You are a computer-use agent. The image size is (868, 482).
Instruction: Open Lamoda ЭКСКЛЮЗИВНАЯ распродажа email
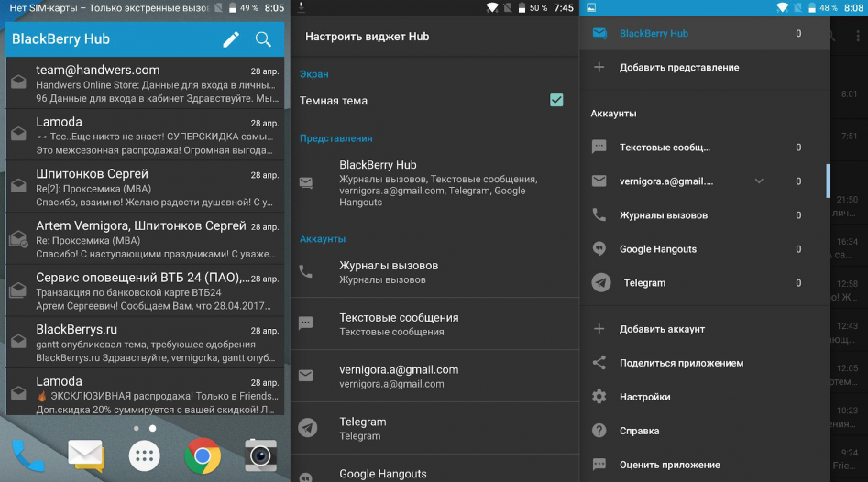145,392
